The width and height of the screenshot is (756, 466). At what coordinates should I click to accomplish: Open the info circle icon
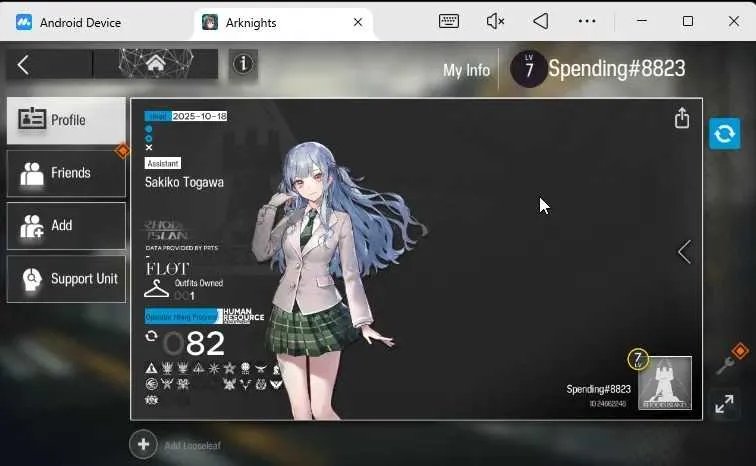point(243,64)
